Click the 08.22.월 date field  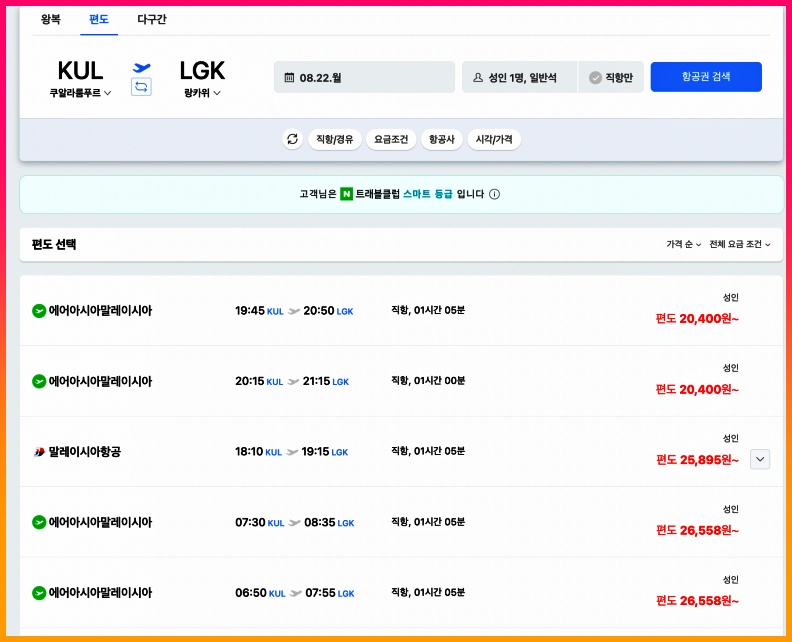(364, 77)
